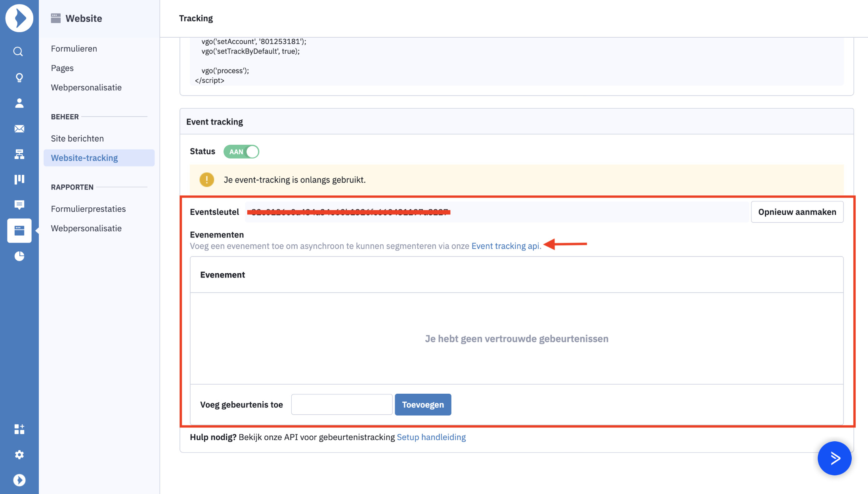Click the Voeg gebeurtenis toe input field
868x494 pixels.
(x=342, y=404)
